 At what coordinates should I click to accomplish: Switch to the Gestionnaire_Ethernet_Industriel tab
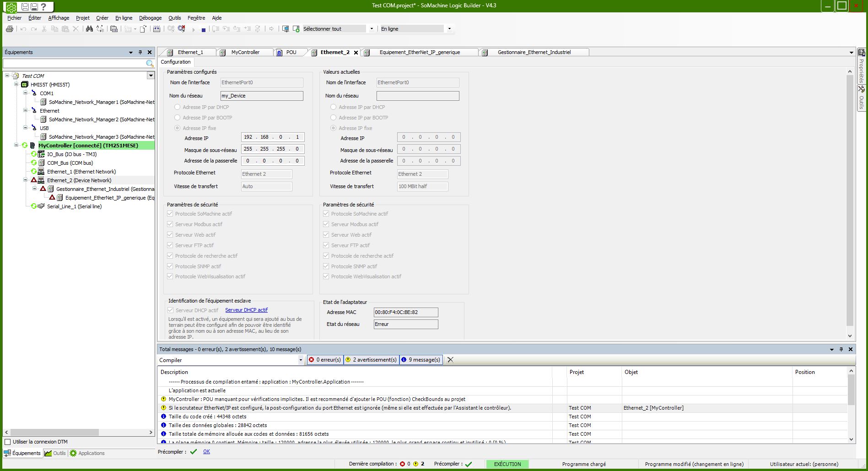click(534, 52)
